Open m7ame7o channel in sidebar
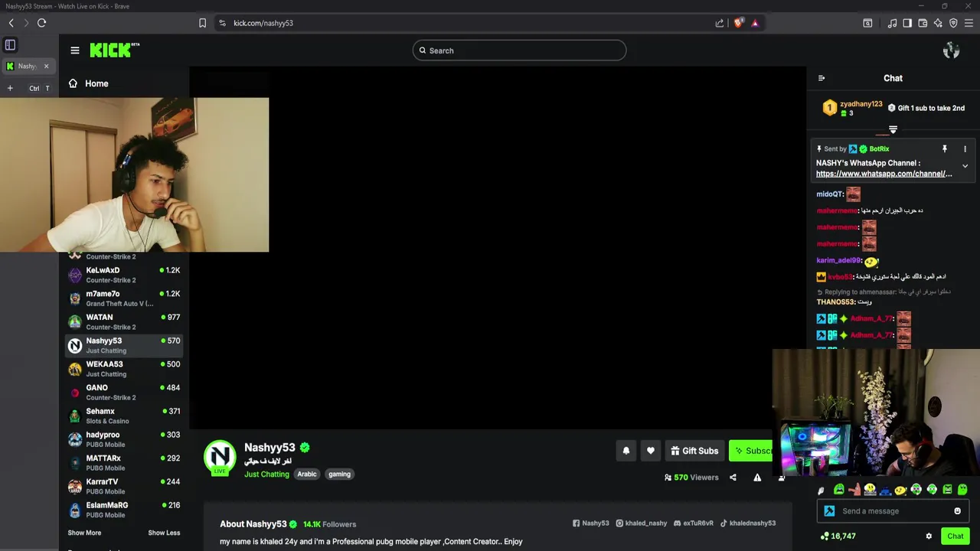Image resolution: width=980 pixels, height=551 pixels. pyautogui.click(x=124, y=298)
